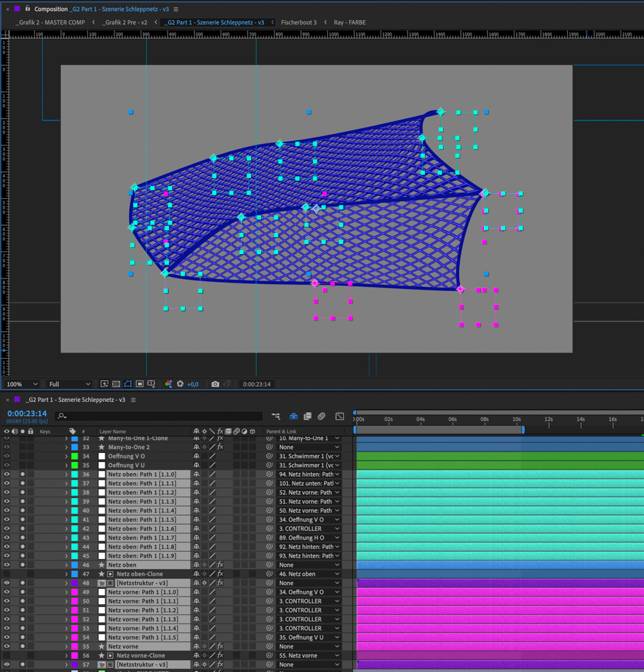Click the snapshot camera icon in viewer
The image size is (644, 672).
pyautogui.click(x=215, y=384)
